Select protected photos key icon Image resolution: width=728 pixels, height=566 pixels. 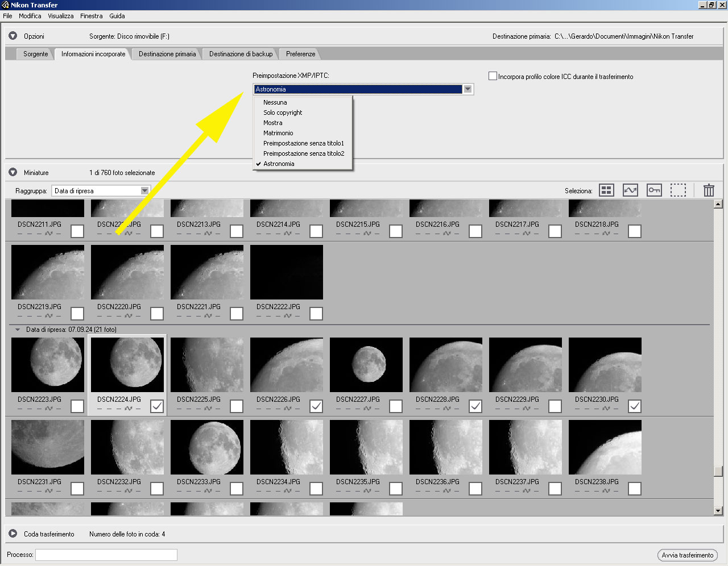[654, 190]
